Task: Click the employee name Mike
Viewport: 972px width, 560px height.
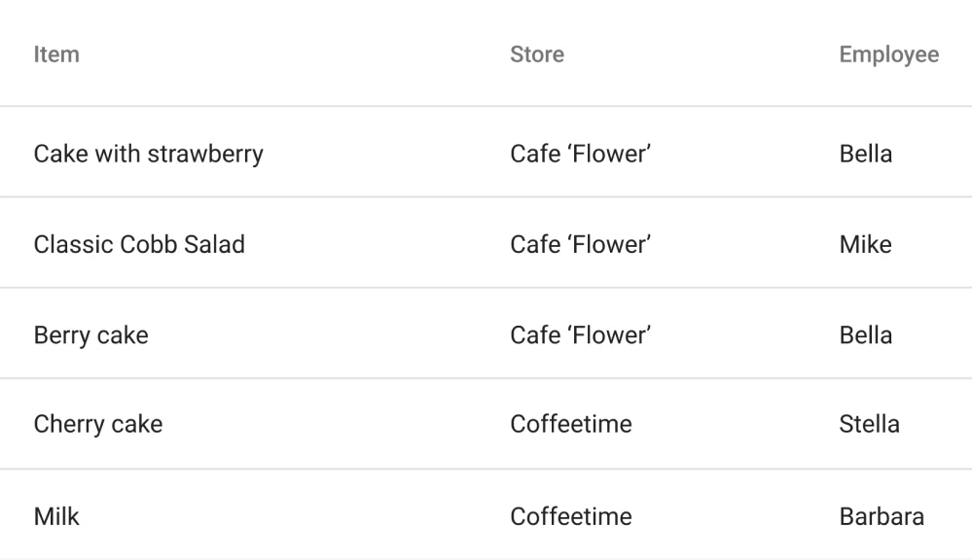Action: [x=865, y=244]
